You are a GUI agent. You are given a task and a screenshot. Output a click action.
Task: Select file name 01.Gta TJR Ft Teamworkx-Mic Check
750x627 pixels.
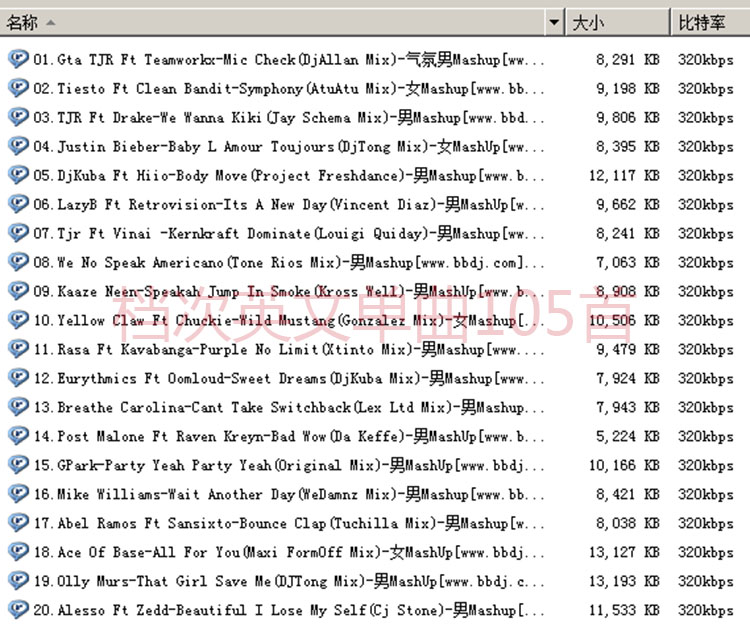[x=288, y=60]
